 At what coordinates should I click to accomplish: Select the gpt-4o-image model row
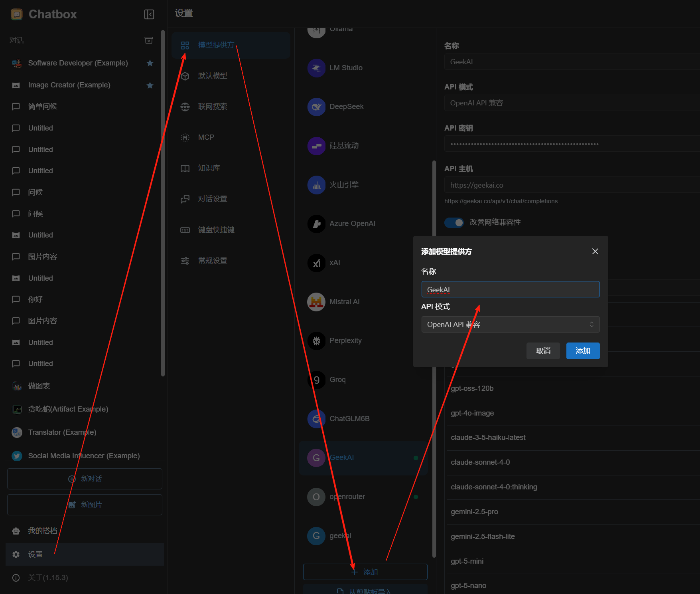(x=573, y=413)
